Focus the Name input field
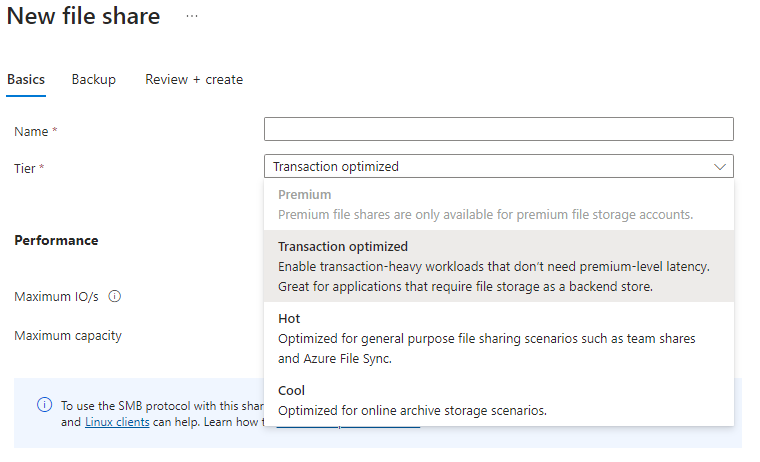 coord(499,129)
